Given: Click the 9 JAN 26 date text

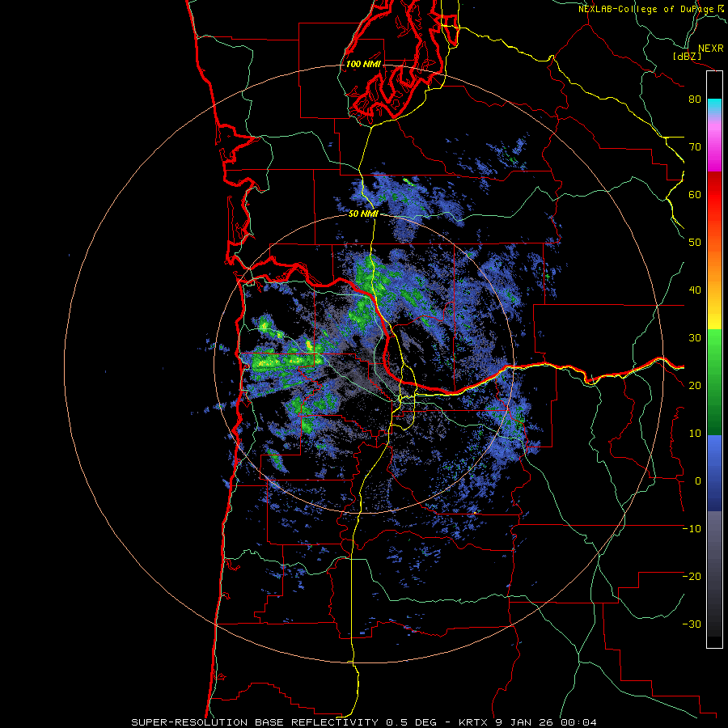Looking at the screenshot, I should click(524, 722).
